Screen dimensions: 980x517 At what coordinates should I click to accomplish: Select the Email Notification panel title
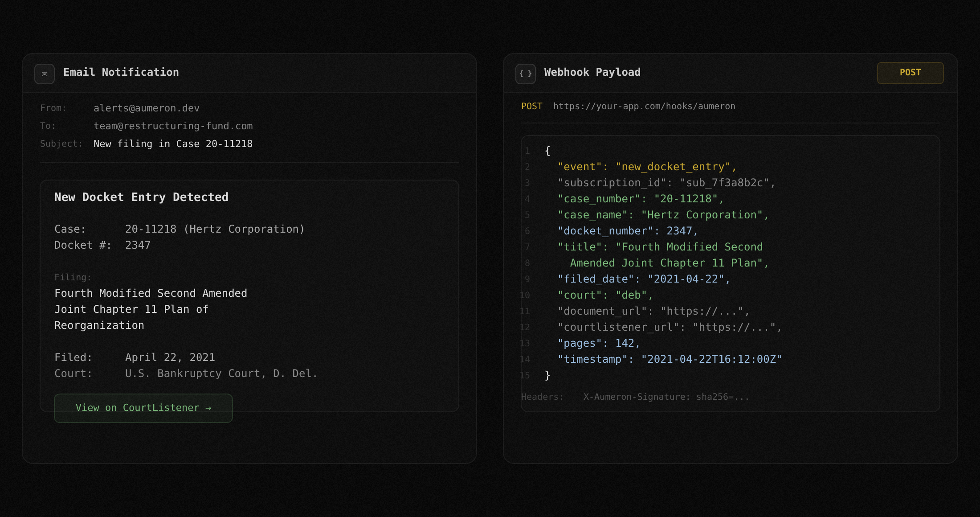[x=121, y=72]
